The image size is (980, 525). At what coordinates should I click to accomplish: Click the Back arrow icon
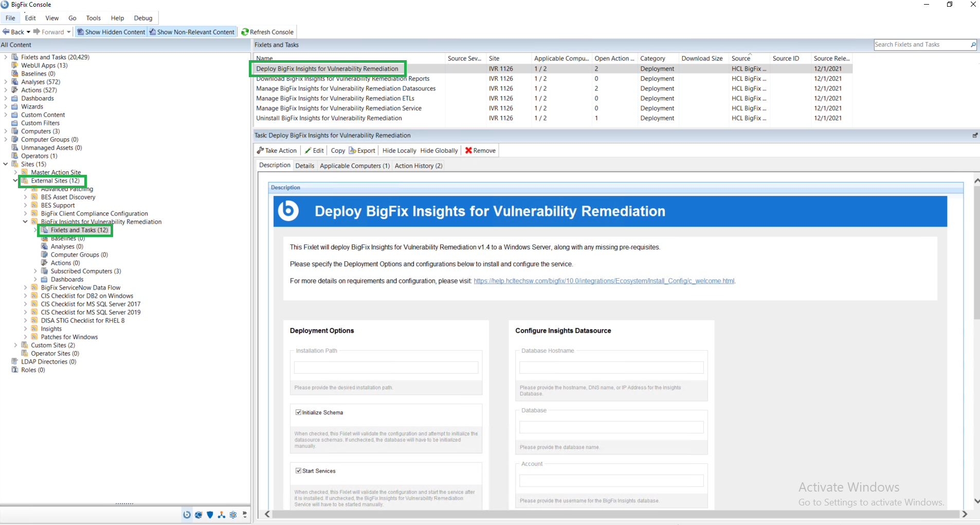(6, 32)
